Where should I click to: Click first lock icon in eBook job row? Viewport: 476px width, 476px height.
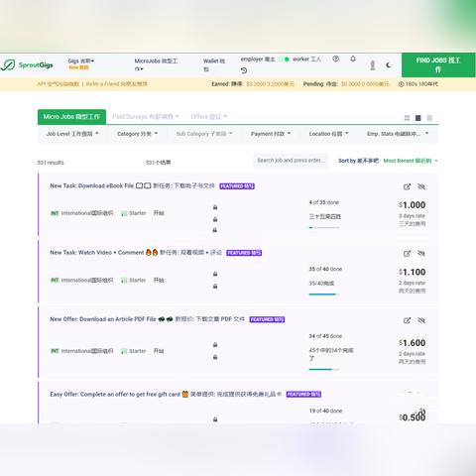215,207
